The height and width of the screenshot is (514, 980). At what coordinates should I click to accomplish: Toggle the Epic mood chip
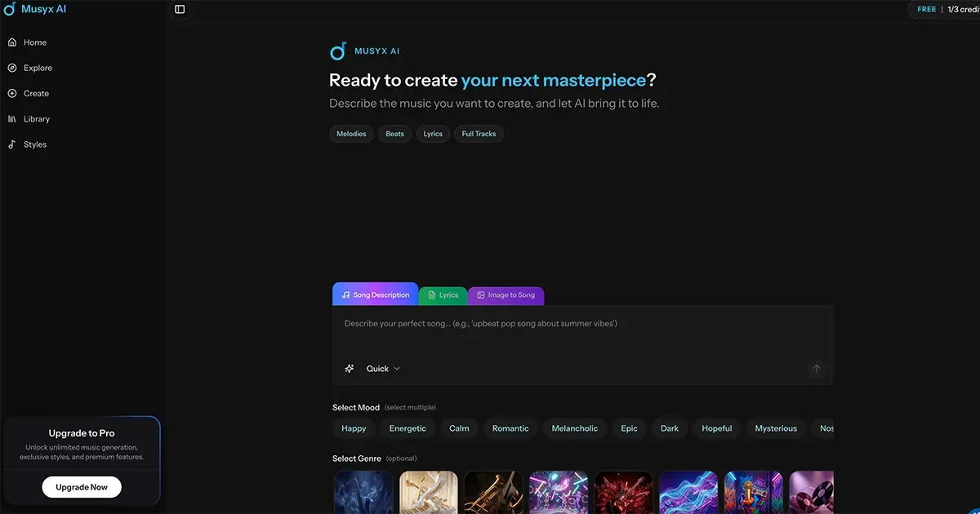tap(629, 428)
